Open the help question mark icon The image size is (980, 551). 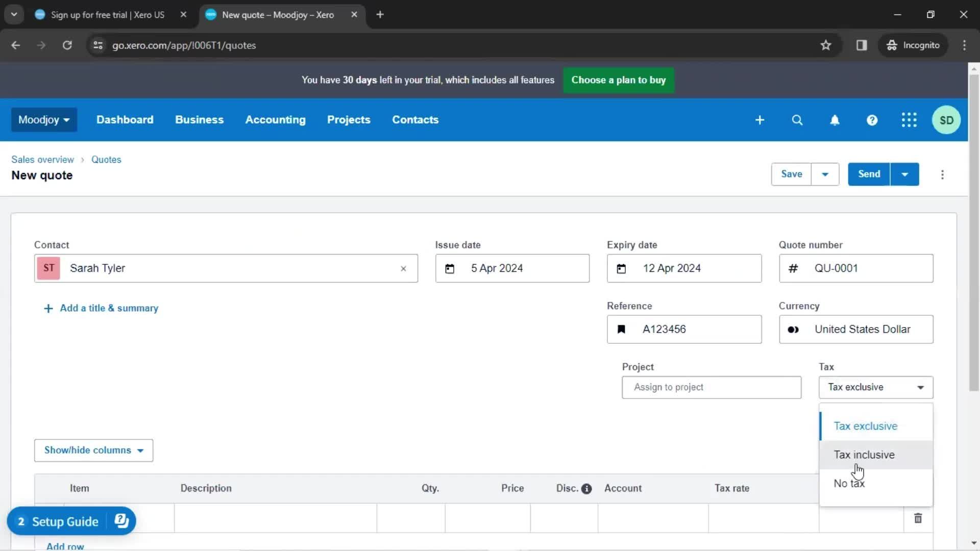(872, 120)
